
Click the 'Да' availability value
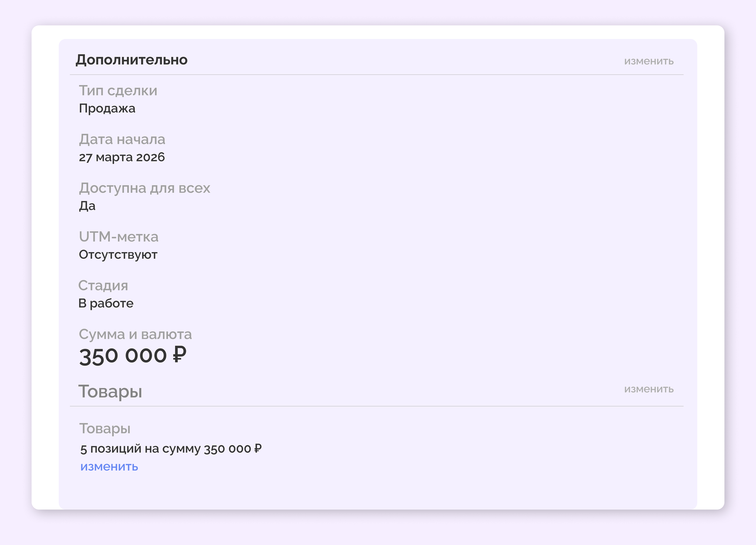pos(87,206)
